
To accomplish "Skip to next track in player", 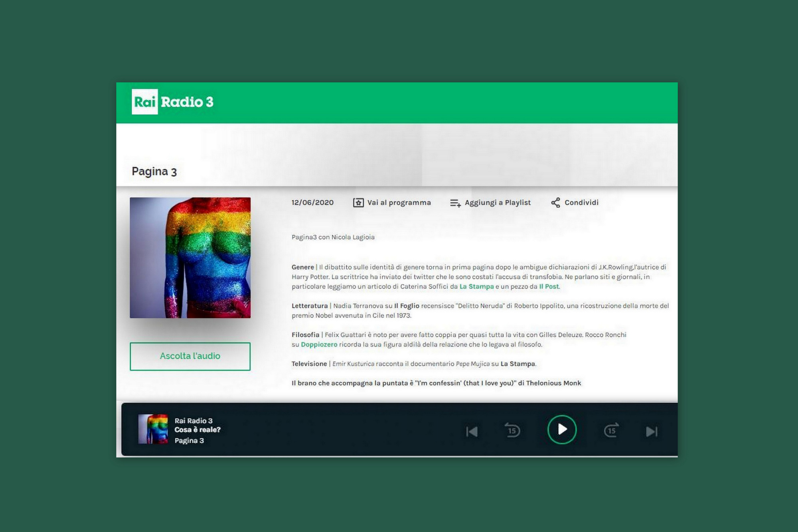I will (x=652, y=432).
